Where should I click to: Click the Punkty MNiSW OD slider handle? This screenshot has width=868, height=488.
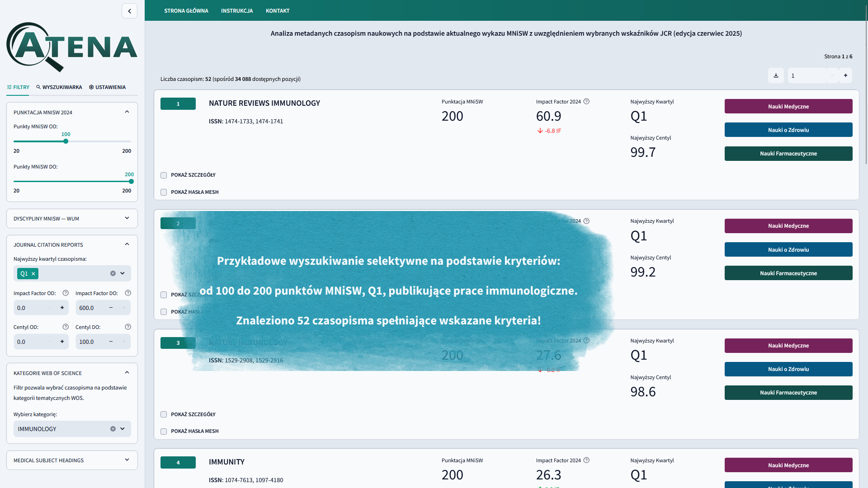pos(66,141)
